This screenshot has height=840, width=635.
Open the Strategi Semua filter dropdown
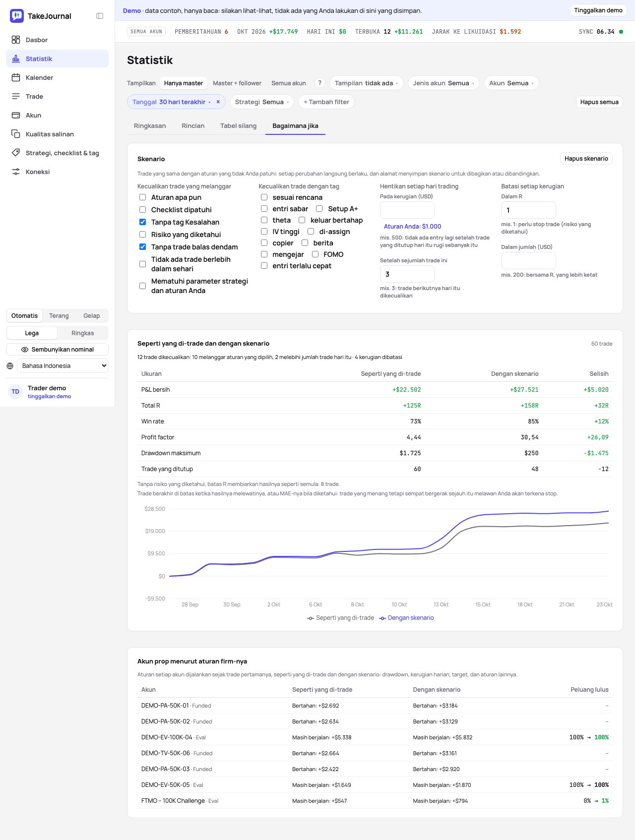(x=262, y=102)
